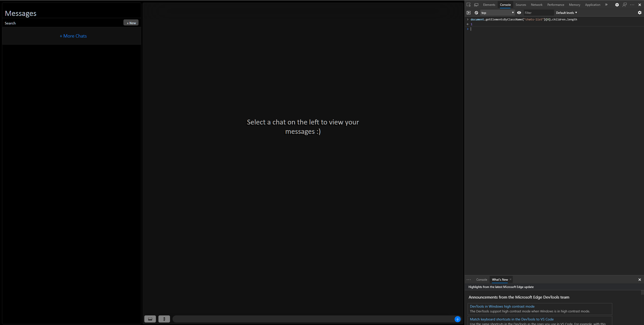Image resolution: width=644 pixels, height=325 pixels.
Task: Open the DevTools feedback icon
Action: pos(624,5)
